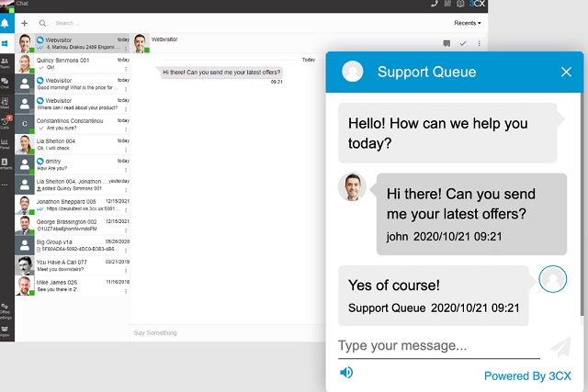Open the notifications bell icon
This screenshot has width=588, height=392.
pyautogui.click(x=6, y=22)
